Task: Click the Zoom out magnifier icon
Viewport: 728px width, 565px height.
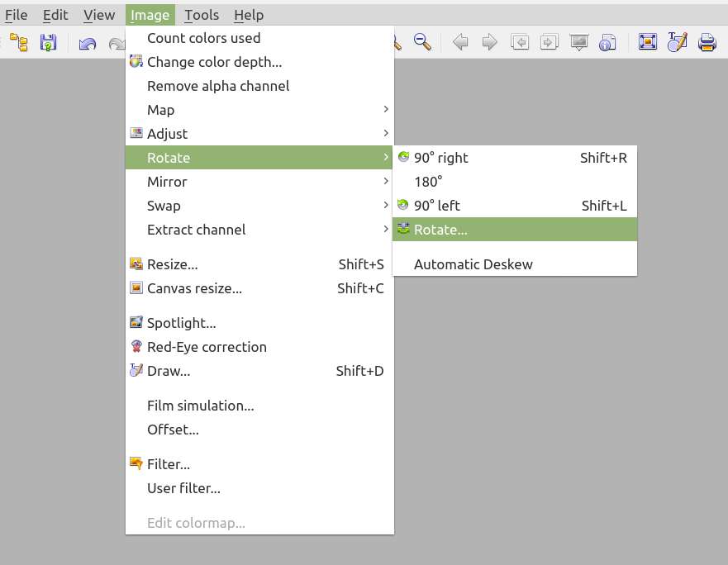Action: pos(422,42)
